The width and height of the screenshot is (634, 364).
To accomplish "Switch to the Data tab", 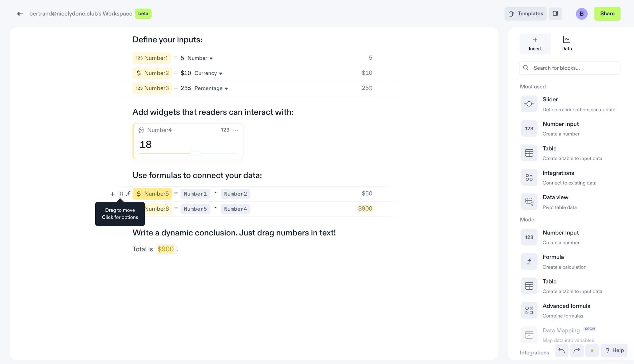I will pyautogui.click(x=566, y=44).
